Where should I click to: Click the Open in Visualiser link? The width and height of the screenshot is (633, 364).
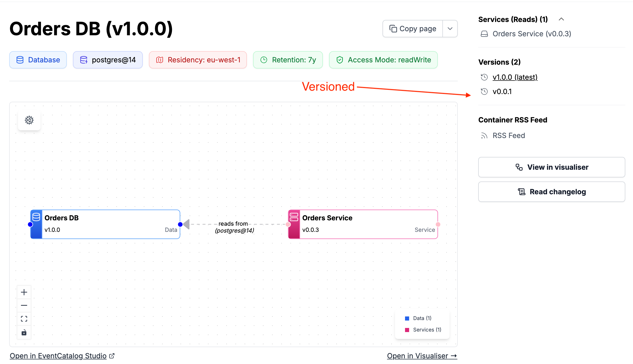pyautogui.click(x=422, y=356)
